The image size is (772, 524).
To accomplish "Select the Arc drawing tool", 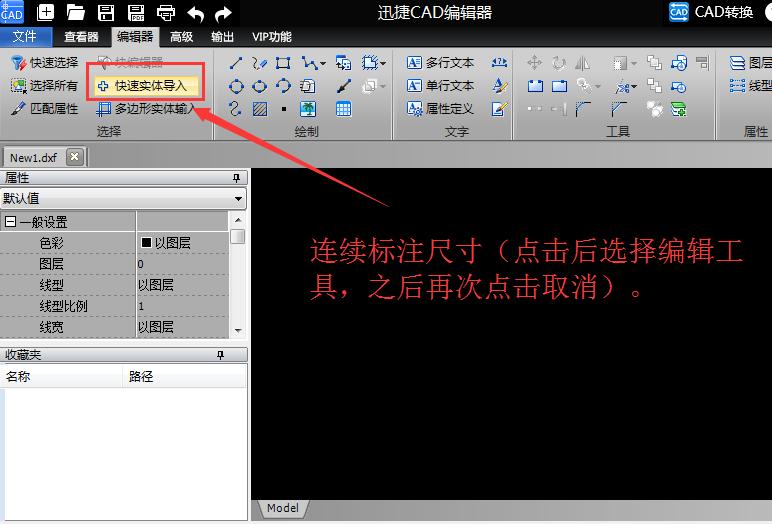I will coord(283,86).
